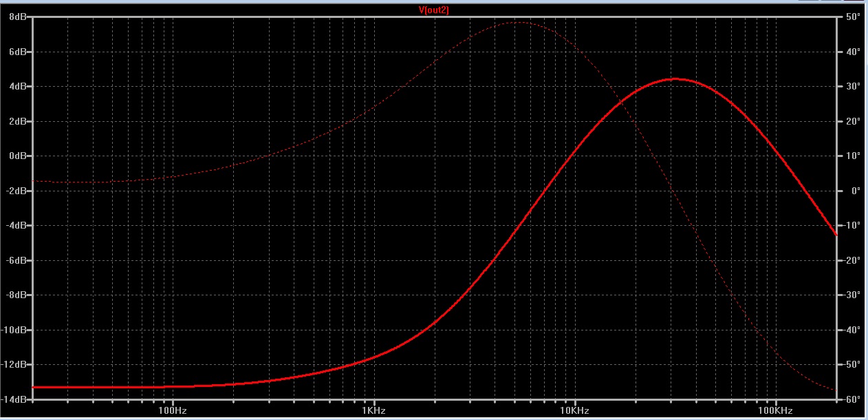
Task: Click the -14dB label on magnitude axis
Action: pyautogui.click(x=14, y=399)
